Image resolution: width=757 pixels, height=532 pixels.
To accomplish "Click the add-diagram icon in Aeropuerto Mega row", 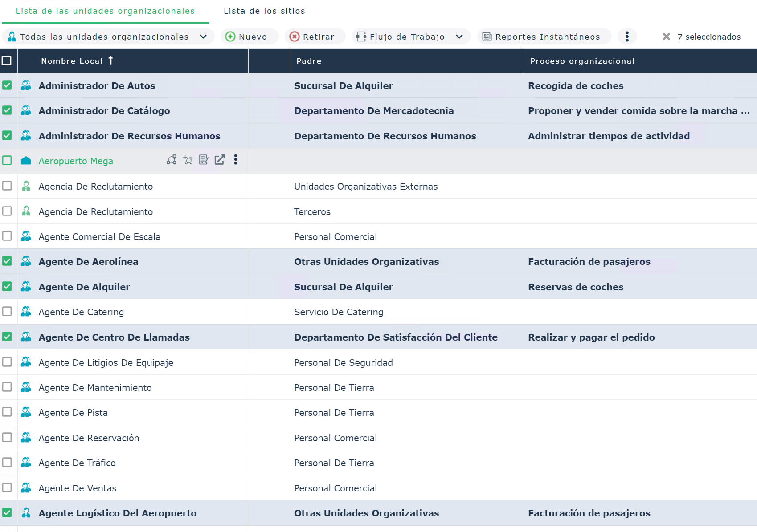I will [x=188, y=160].
